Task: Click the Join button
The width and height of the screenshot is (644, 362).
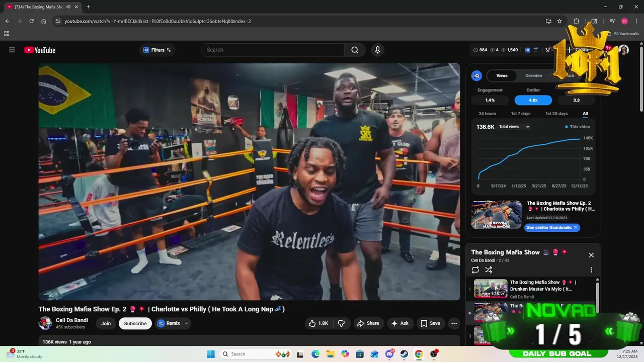Action: pyautogui.click(x=106, y=323)
